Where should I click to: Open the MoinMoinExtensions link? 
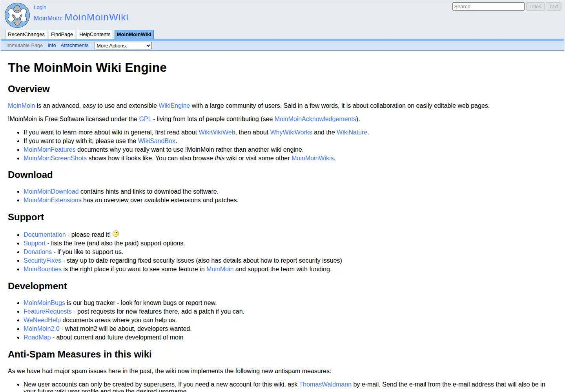click(x=53, y=200)
